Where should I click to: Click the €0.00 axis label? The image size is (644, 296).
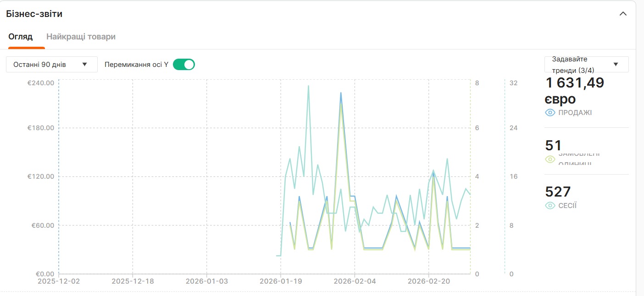point(44,274)
